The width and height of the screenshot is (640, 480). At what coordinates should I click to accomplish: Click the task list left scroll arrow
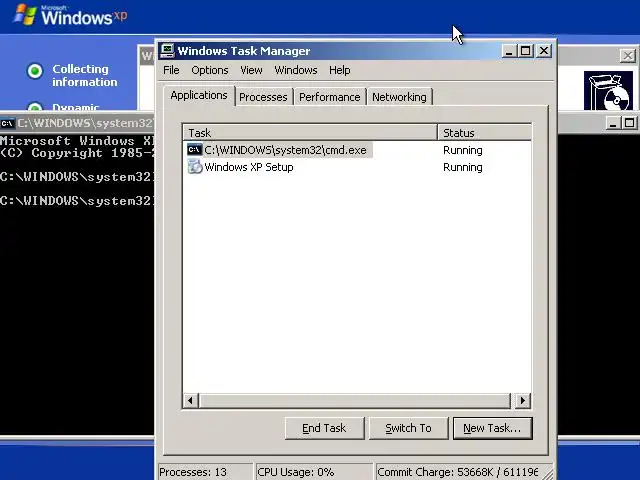coord(191,400)
